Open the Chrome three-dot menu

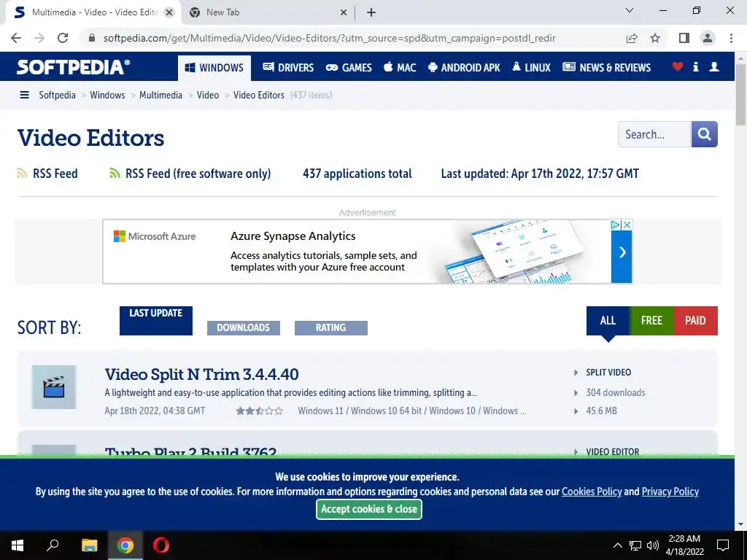(x=731, y=38)
